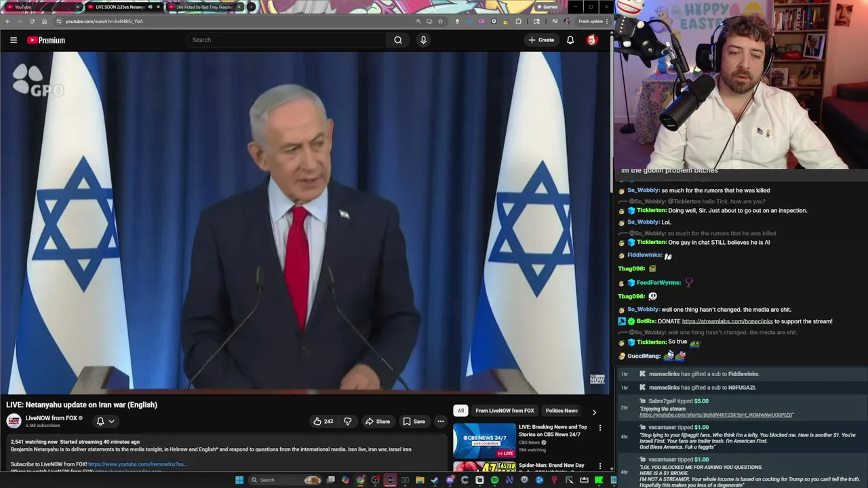Click 'mamaclinks has gifted a sub to Fiddlewinks'
The height and width of the screenshot is (488, 868).
point(703,374)
